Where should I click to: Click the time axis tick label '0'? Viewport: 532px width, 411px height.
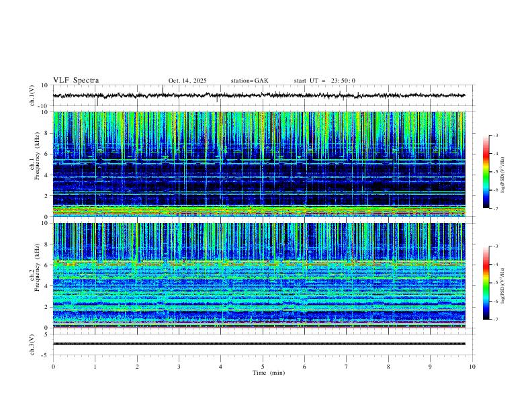pyautogui.click(x=53, y=367)
